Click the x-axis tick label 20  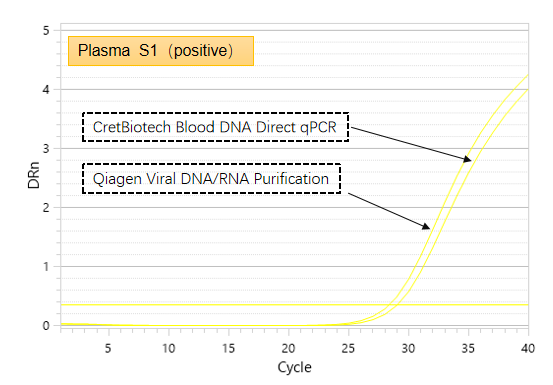click(x=288, y=348)
